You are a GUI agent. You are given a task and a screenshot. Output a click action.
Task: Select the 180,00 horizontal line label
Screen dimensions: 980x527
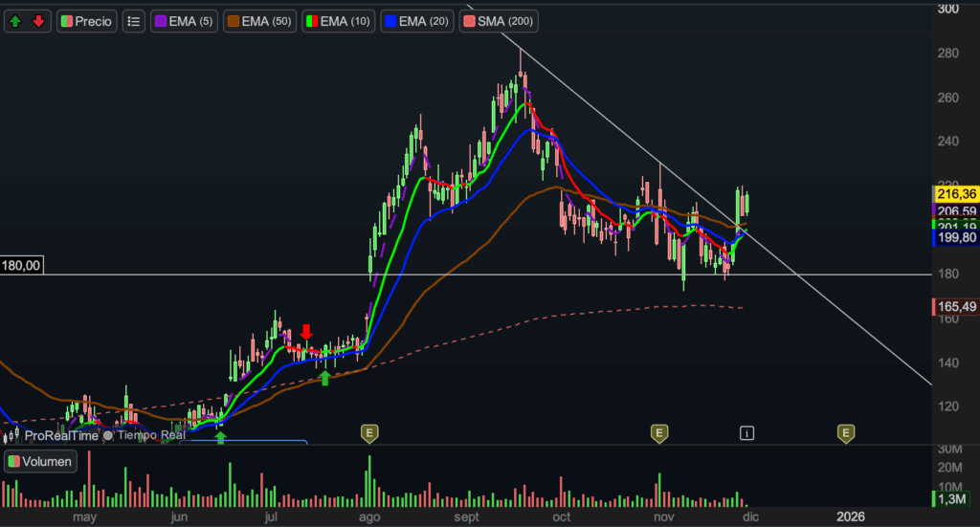tap(20, 266)
